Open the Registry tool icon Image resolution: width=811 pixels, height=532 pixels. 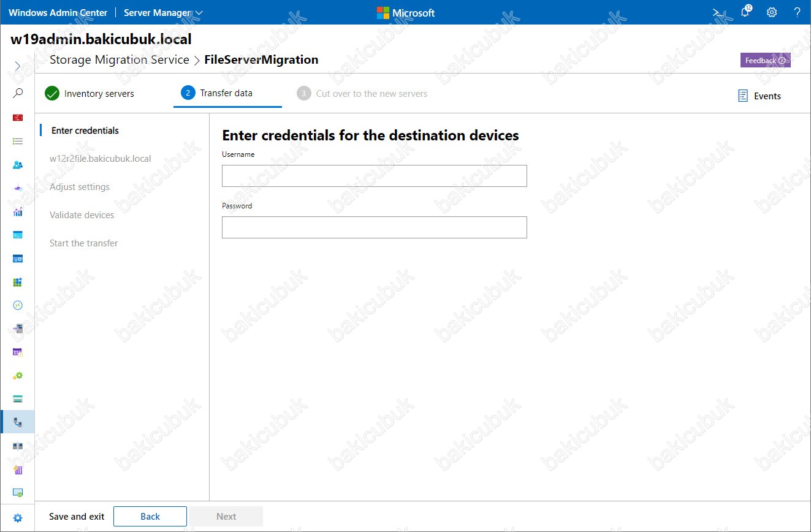(x=18, y=282)
